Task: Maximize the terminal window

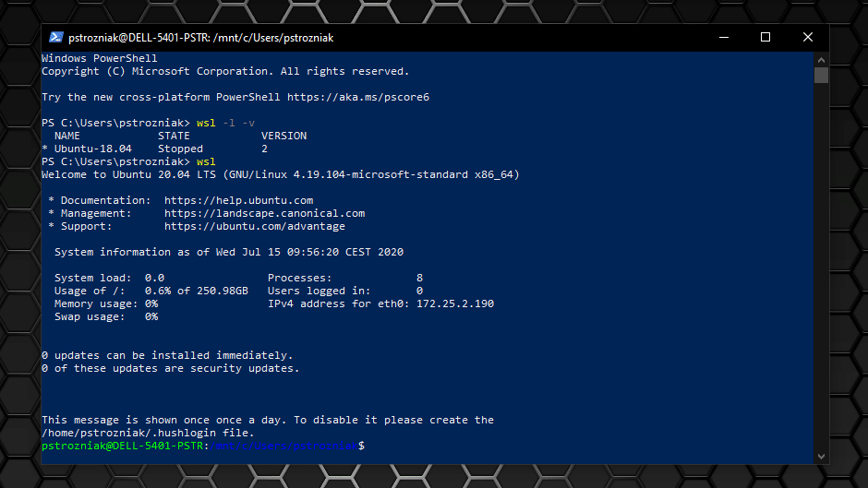Action: pos(766,38)
